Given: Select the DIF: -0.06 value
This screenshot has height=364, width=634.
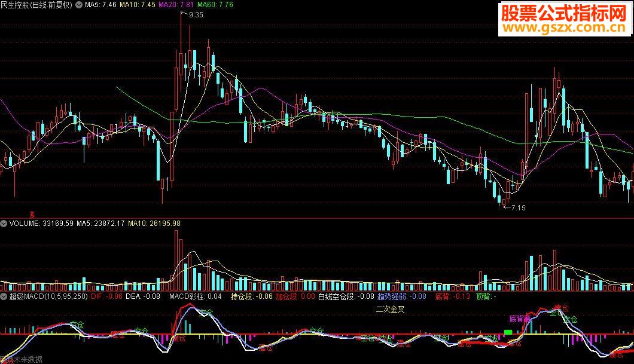Looking at the screenshot, I should click(x=106, y=296).
